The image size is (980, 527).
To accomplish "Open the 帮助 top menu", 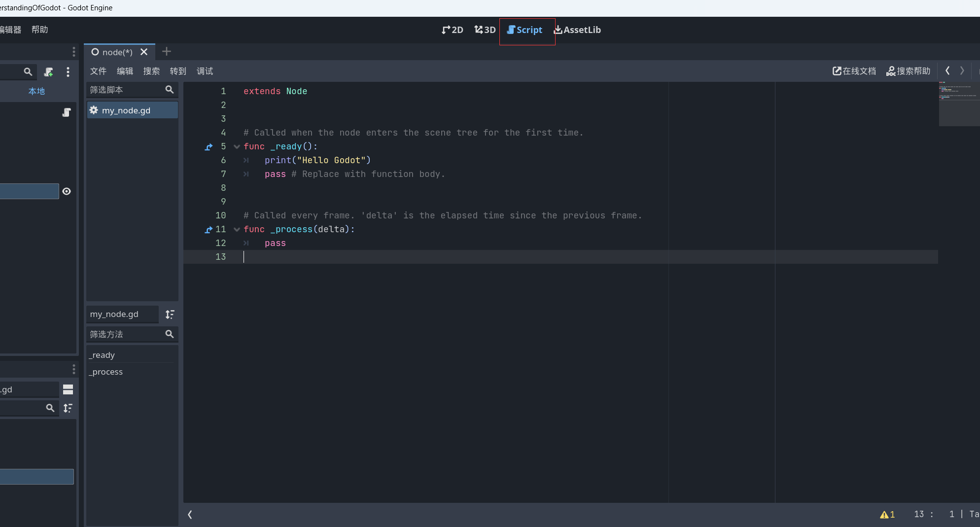I will tap(39, 30).
